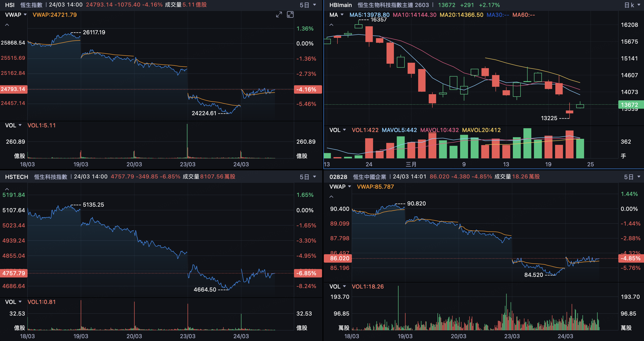This screenshot has height=341, width=644.
Task: Collapse HBImain MA legend with caret icon
Action: pos(331,25)
